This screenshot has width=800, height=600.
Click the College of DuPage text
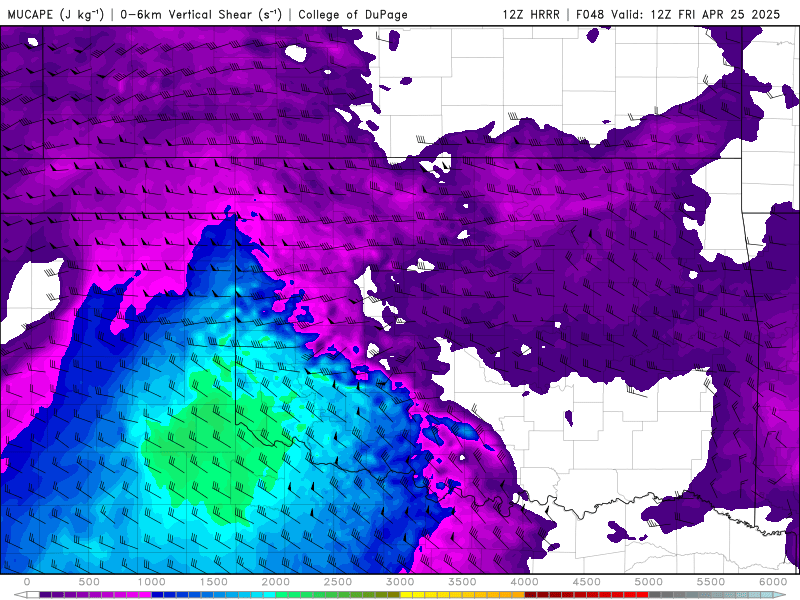[353, 14]
